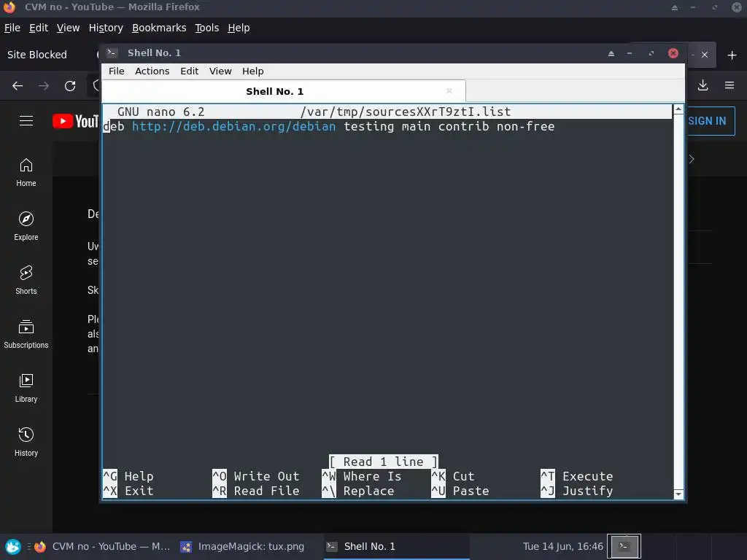Switch to Shell No. 1 taskbar entry
Screen dimensions: 747x560
point(396,546)
